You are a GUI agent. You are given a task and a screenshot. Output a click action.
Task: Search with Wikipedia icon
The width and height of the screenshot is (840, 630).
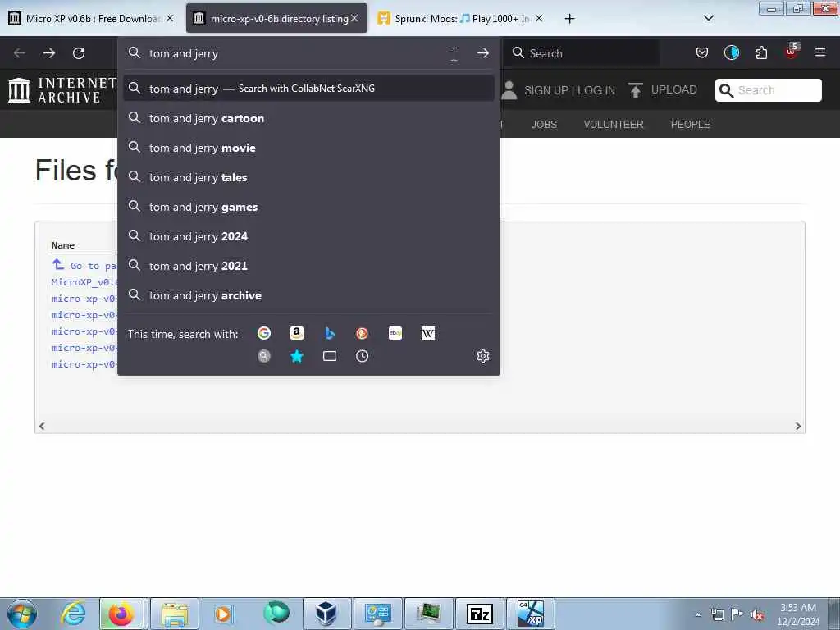tap(428, 333)
